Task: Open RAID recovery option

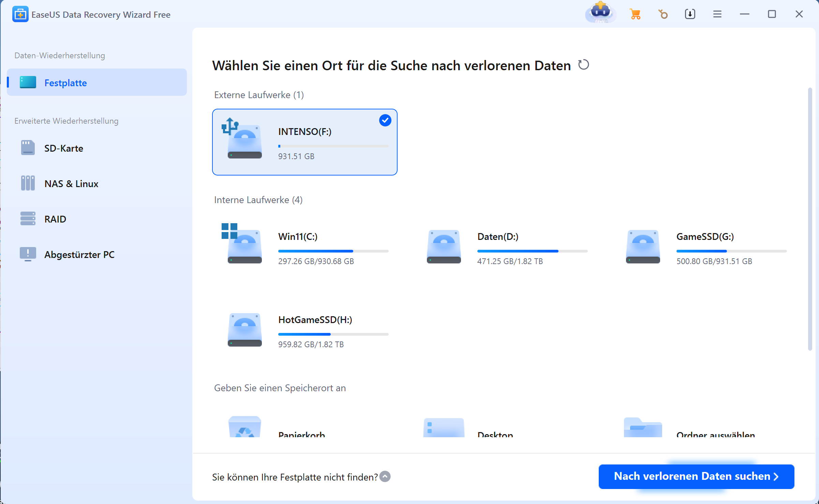Action: point(55,219)
